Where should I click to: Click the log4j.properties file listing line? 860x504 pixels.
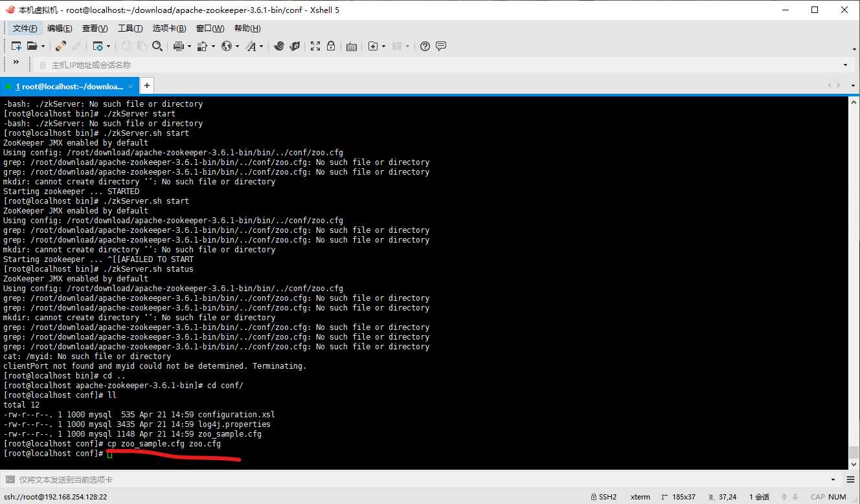(x=137, y=424)
